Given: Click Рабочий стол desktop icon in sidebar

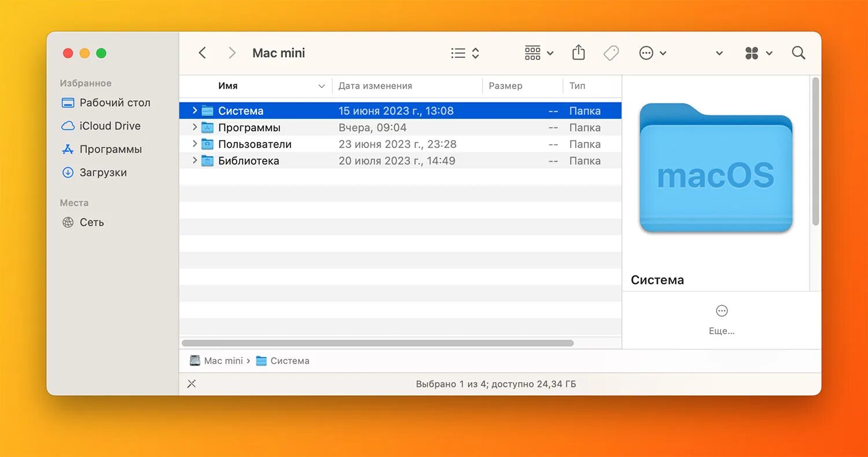Looking at the screenshot, I should 68,103.
